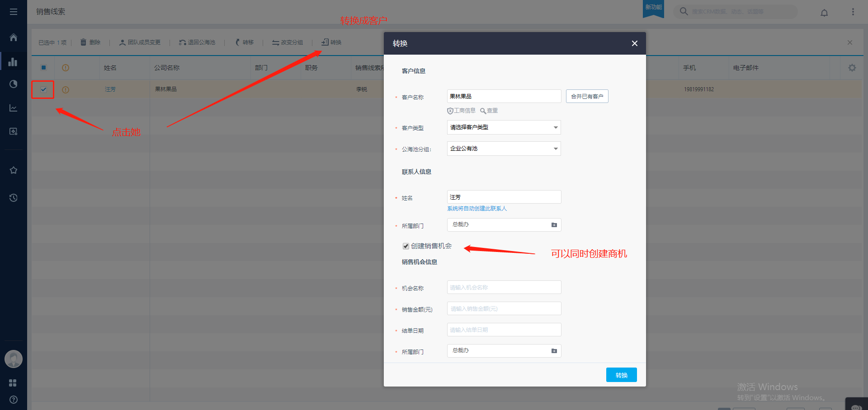
Task: Click the 查重 search link
Action: tap(489, 111)
